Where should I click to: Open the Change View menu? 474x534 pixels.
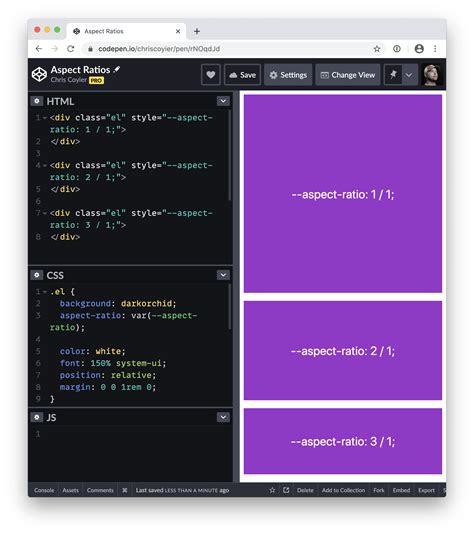(x=348, y=75)
